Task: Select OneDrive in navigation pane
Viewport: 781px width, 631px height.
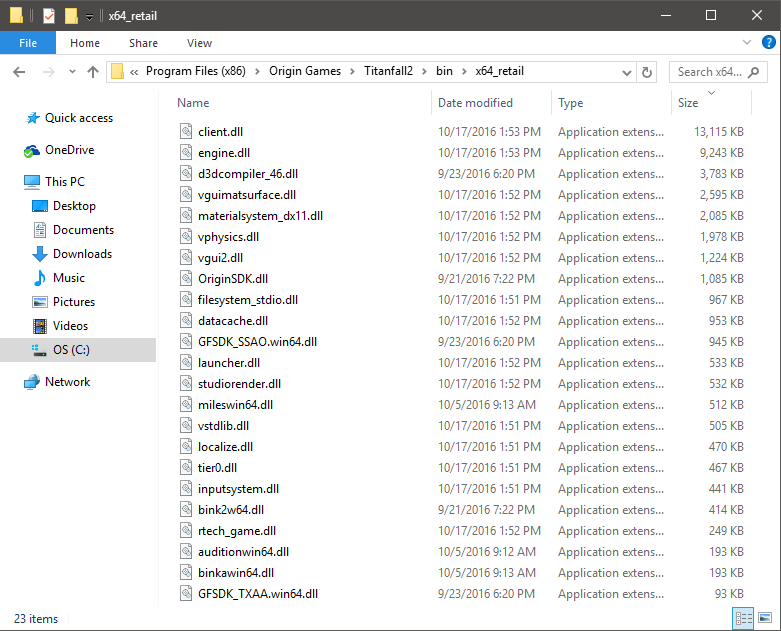Action: click(x=69, y=150)
